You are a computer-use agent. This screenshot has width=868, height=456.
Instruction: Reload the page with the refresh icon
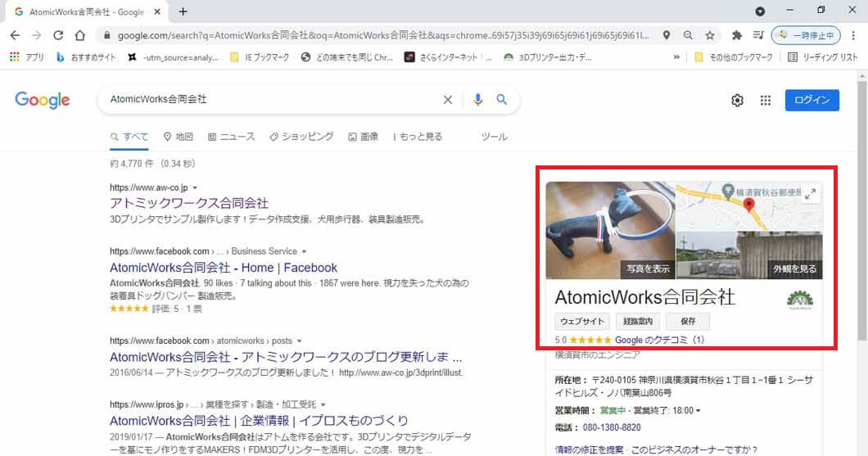click(x=58, y=35)
